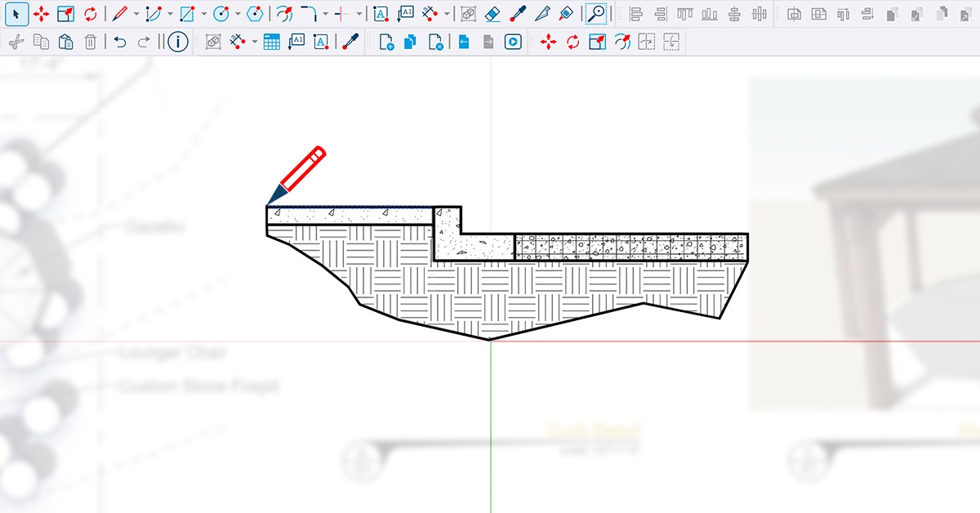
Task: Select the Dimension tool in second row
Action: pyautogui.click(x=238, y=42)
